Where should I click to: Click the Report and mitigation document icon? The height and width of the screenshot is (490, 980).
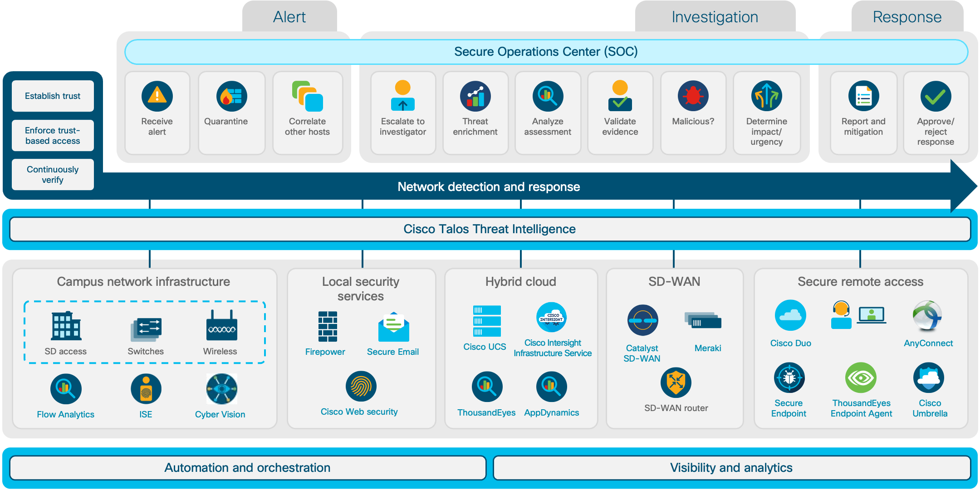863,96
